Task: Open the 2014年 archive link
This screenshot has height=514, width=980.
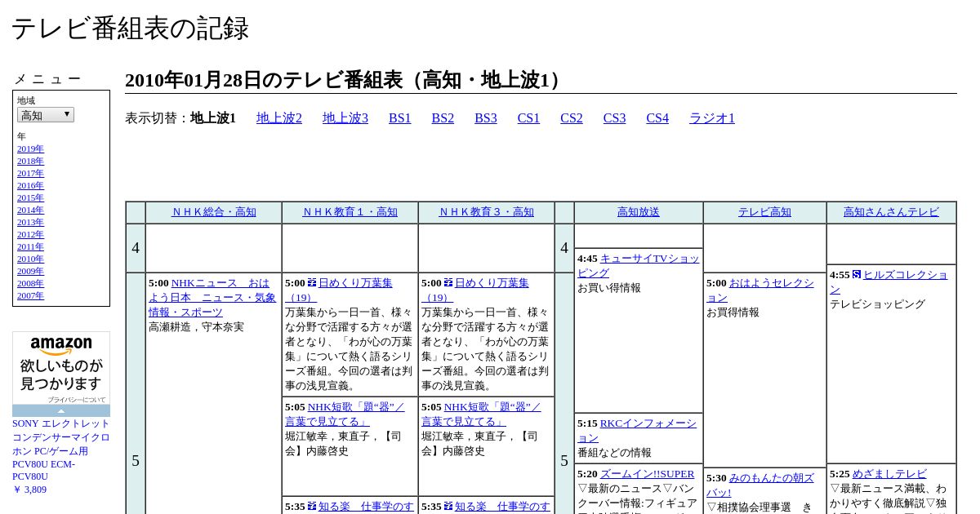Action: point(30,210)
